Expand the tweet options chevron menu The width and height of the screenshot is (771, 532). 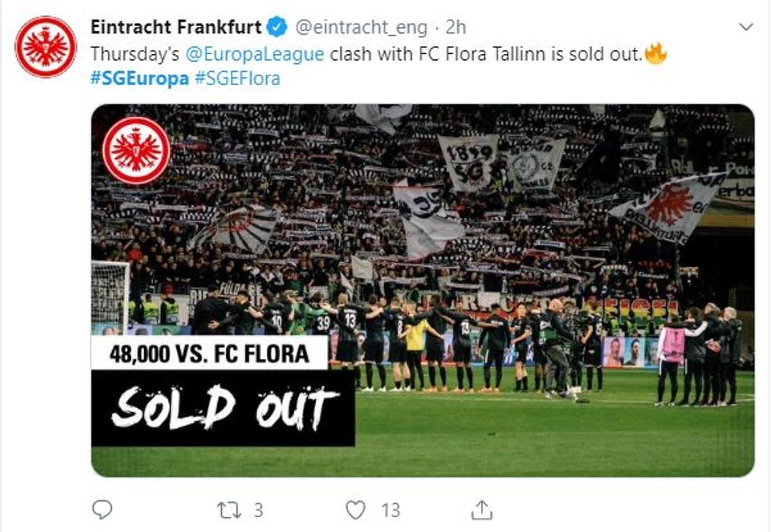pos(746,27)
